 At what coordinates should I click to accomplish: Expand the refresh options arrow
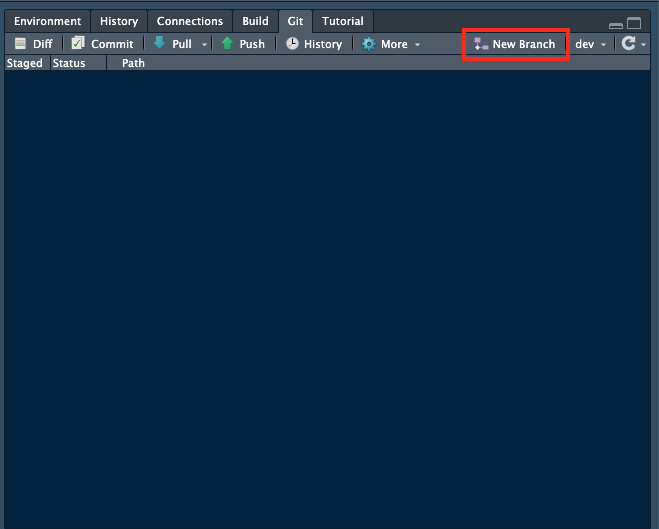[x=643, y=44]
